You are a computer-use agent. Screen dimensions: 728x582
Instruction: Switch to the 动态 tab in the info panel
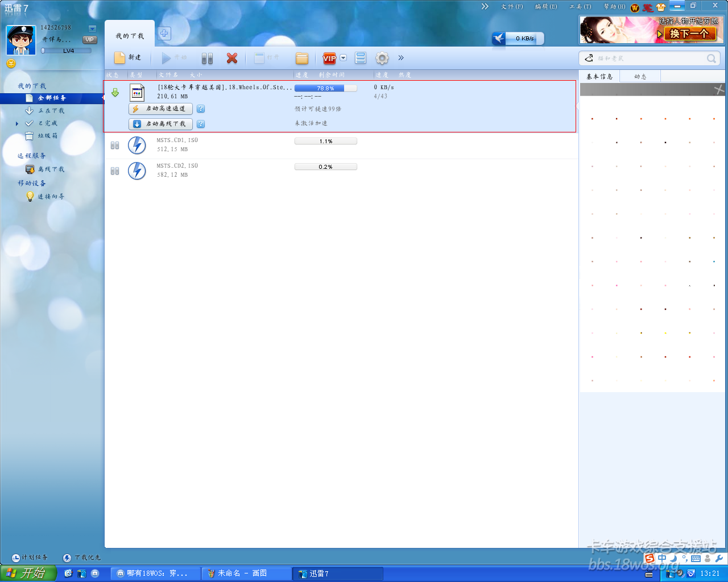coord(640,77)
